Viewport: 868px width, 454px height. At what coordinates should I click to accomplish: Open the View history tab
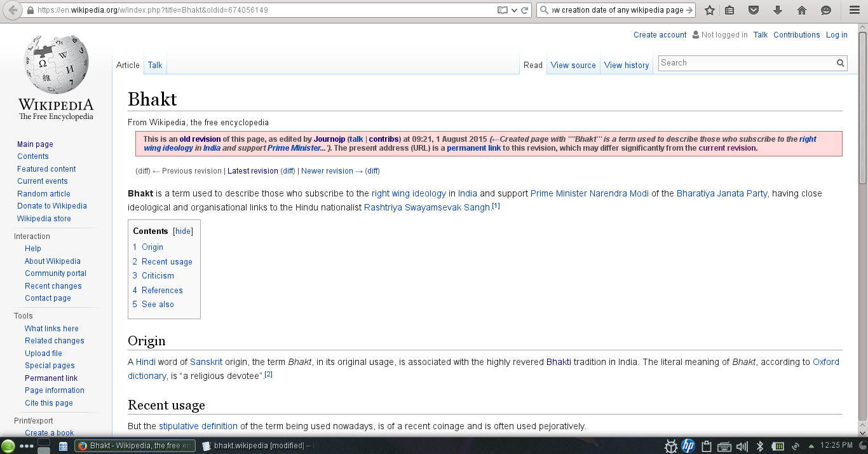coord(627,65)
